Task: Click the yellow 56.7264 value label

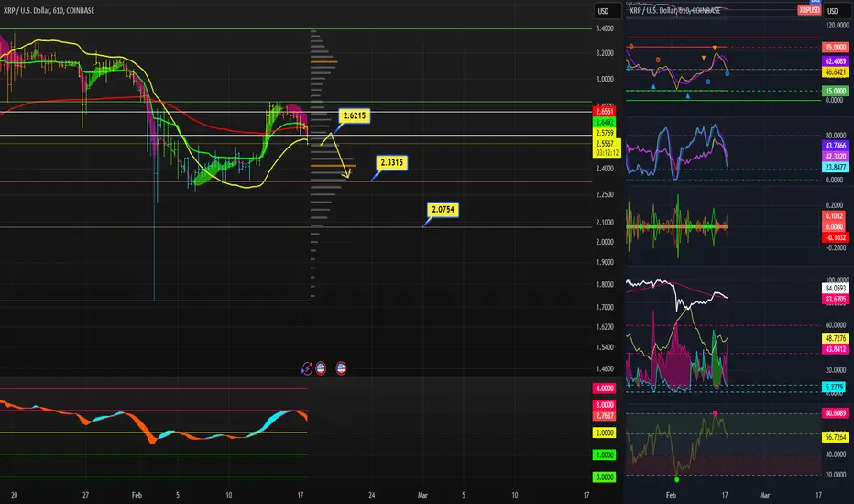Action: pyautogui.click(x=835, y=437)
